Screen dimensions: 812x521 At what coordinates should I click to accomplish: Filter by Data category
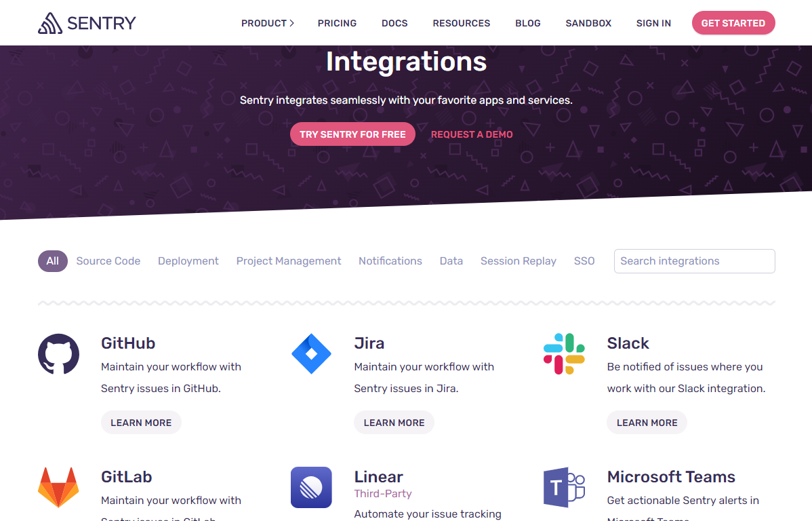point(451,260)
